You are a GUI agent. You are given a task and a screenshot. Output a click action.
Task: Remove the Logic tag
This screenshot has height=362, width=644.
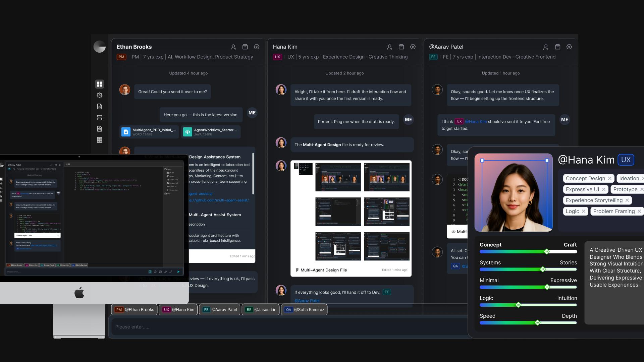pyautogui.click(x=584, y=212)
